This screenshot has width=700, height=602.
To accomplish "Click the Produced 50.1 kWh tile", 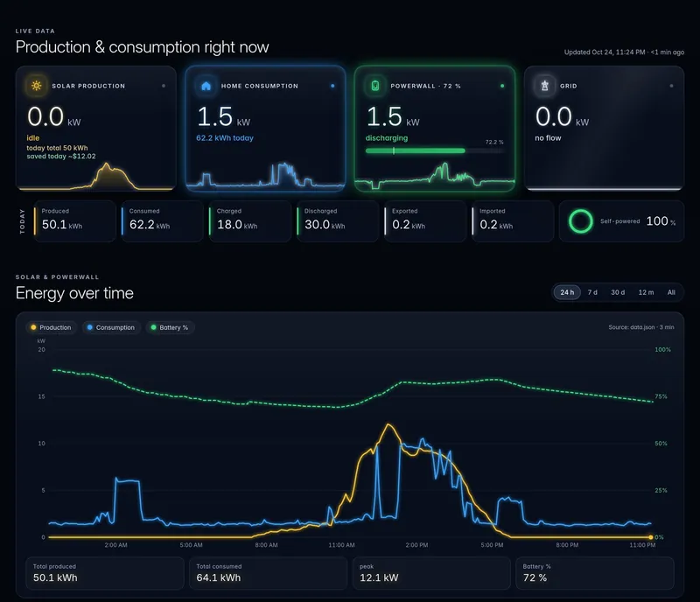I will point(74,221).
